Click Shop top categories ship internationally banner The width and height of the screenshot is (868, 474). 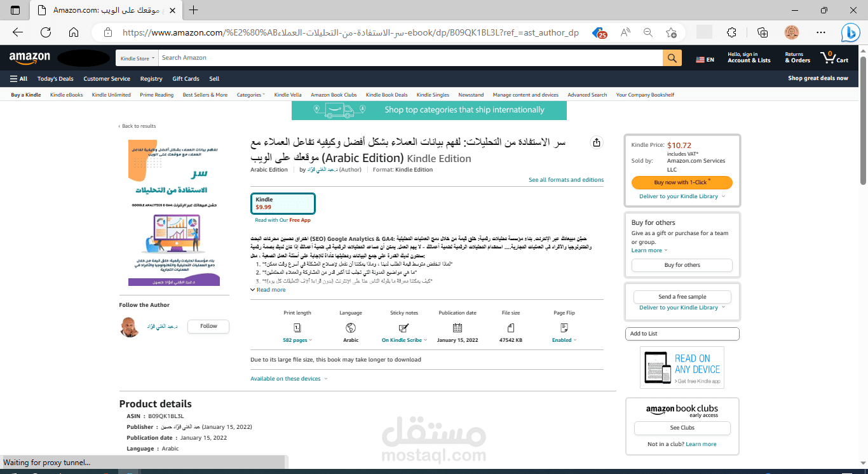[429, 110]
